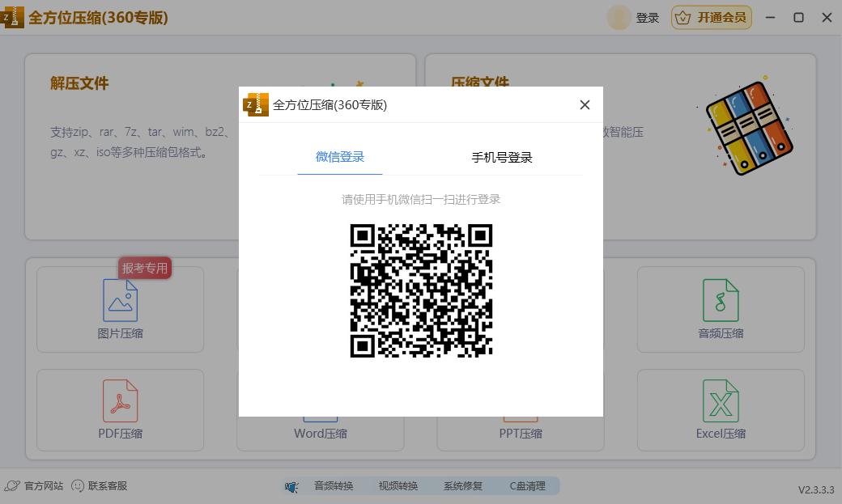Screen dimensions: 842x504
Task: Click 登录 in title bar
Action: (x=648, y=18)
